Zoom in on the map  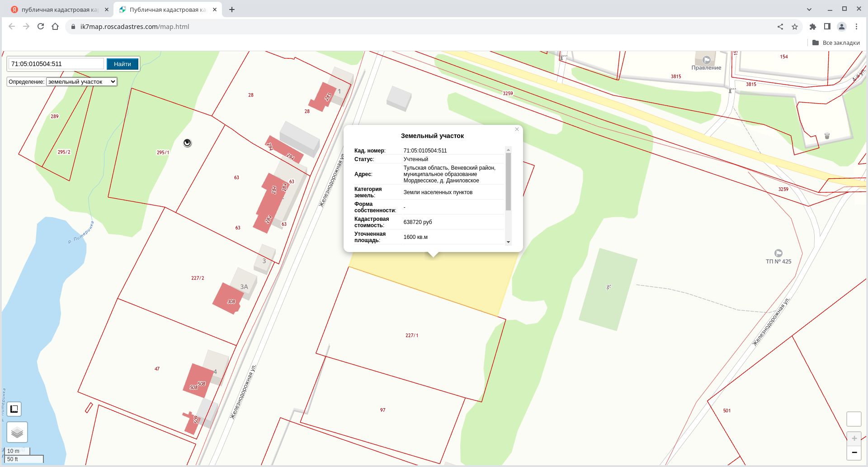[x=854, y=438]
